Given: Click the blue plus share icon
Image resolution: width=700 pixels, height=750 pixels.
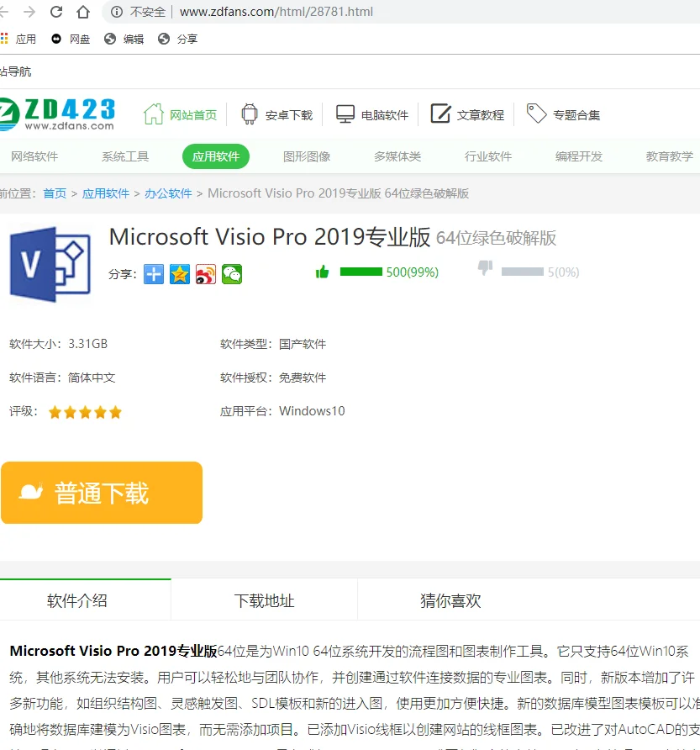Looking at the screenshot, I should 154,274.
